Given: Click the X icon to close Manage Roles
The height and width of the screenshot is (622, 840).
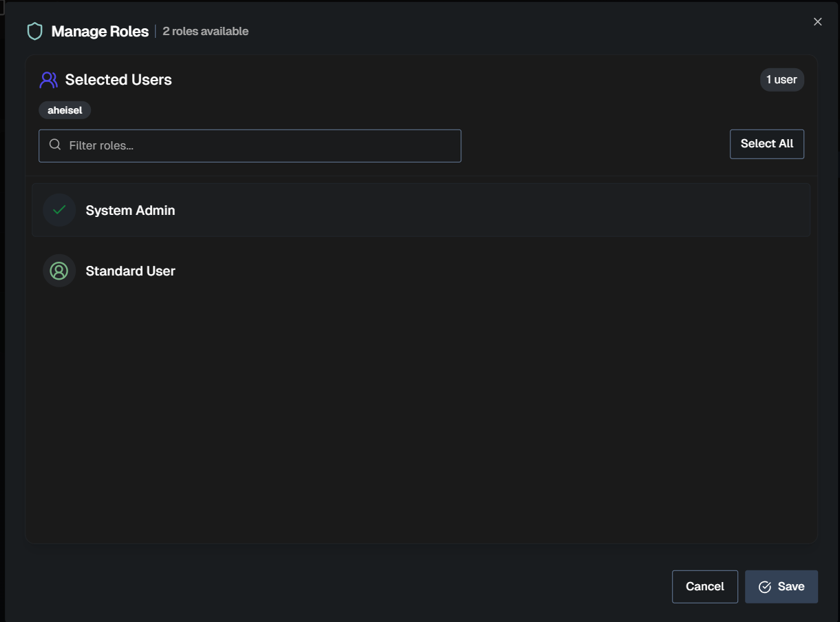Looking at the screenshot, I should 817,21.
